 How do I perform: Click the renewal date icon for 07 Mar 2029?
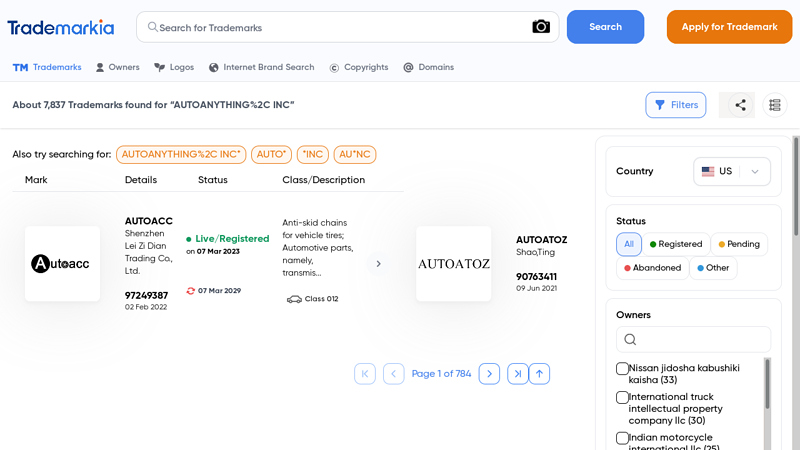pyautogui.click(x=190, y=291)
